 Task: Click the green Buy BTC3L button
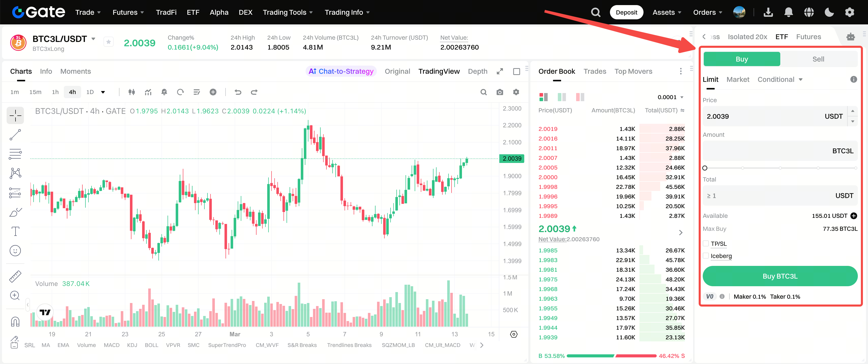click(x=780, y=276)
